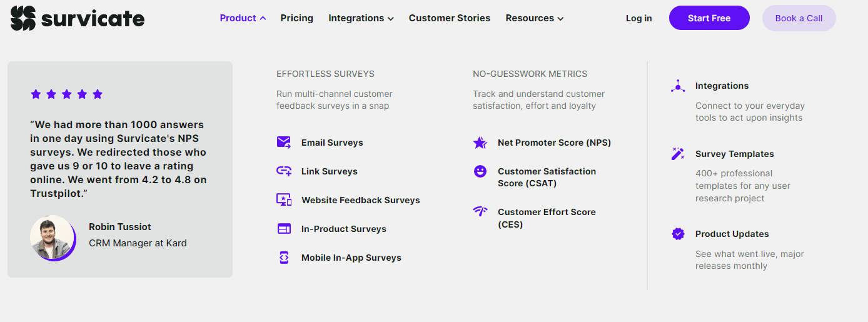Click the Link Surveys chain icon

coord(284,171)
